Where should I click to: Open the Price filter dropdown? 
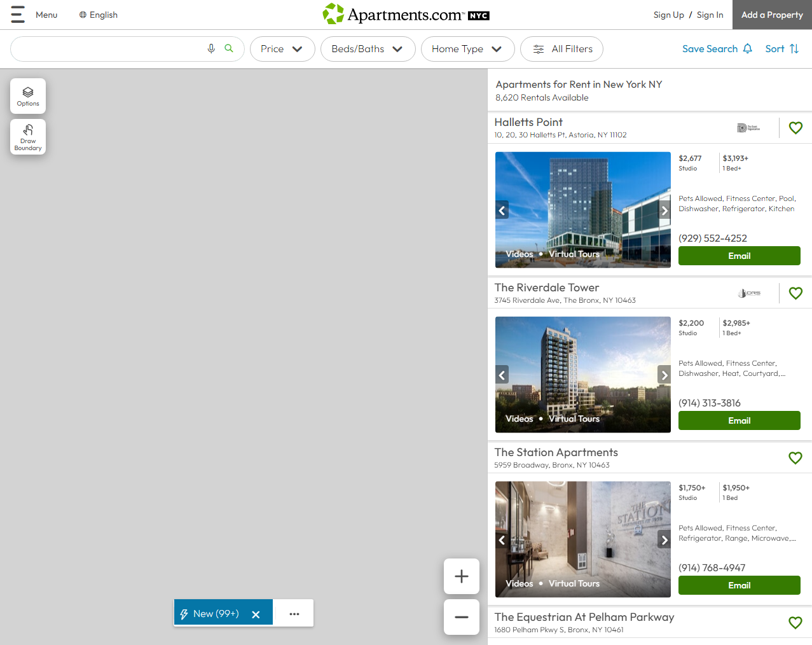[x=282, y=48]
